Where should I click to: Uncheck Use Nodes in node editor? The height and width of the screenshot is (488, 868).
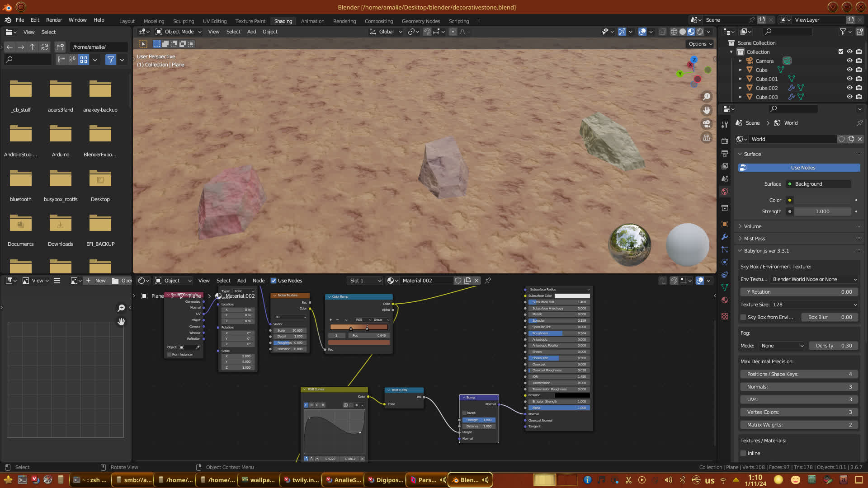(x=274, y=281)
